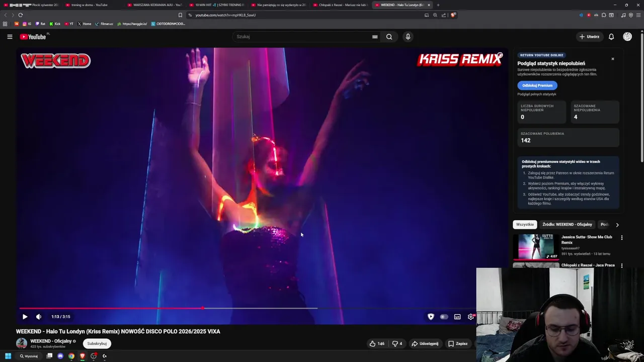Image resolution: width=644 pixels, height=362 pixels.
Task: Open the Filman.cc bookmark
Action: pyautogui.click(x=104, y=24)
